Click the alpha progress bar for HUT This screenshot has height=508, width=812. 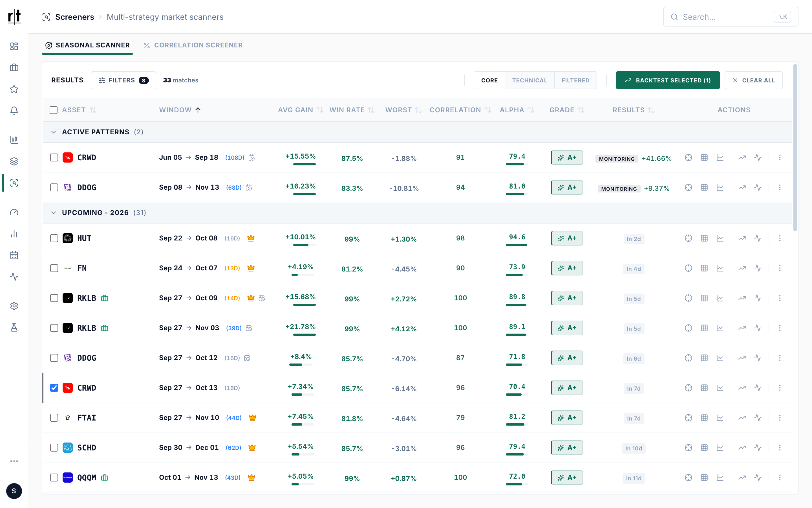[517, 245]
